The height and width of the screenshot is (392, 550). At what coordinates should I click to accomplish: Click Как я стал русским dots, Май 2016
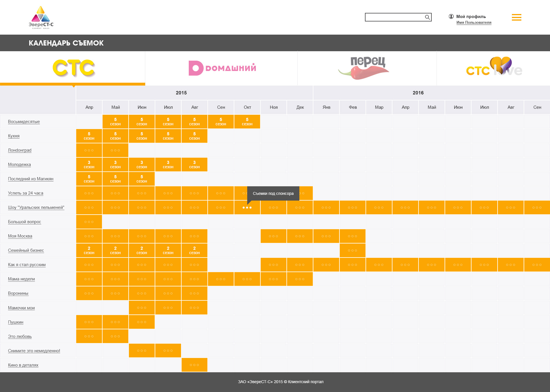[x=432, y=265]
